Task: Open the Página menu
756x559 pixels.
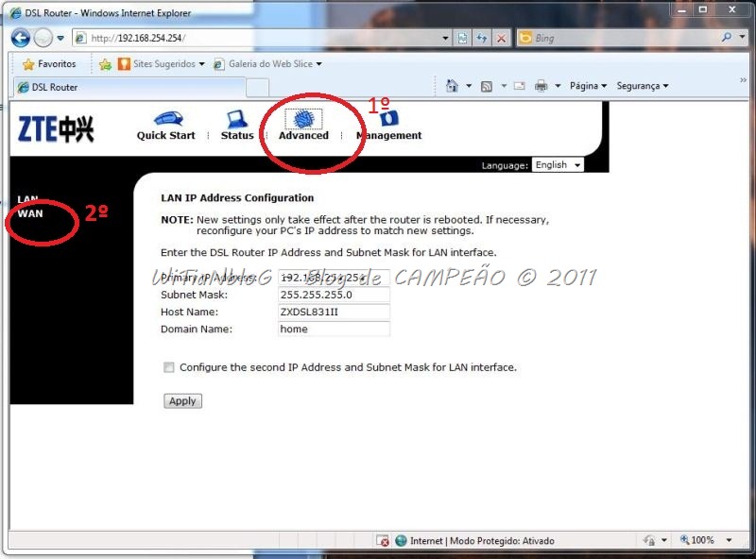Action: point(588,86)
